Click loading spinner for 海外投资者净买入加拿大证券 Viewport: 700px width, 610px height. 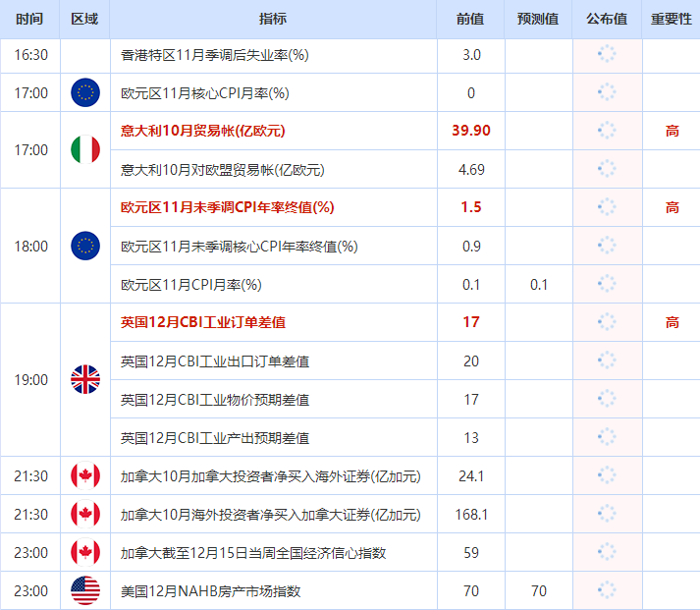[607, 514]
